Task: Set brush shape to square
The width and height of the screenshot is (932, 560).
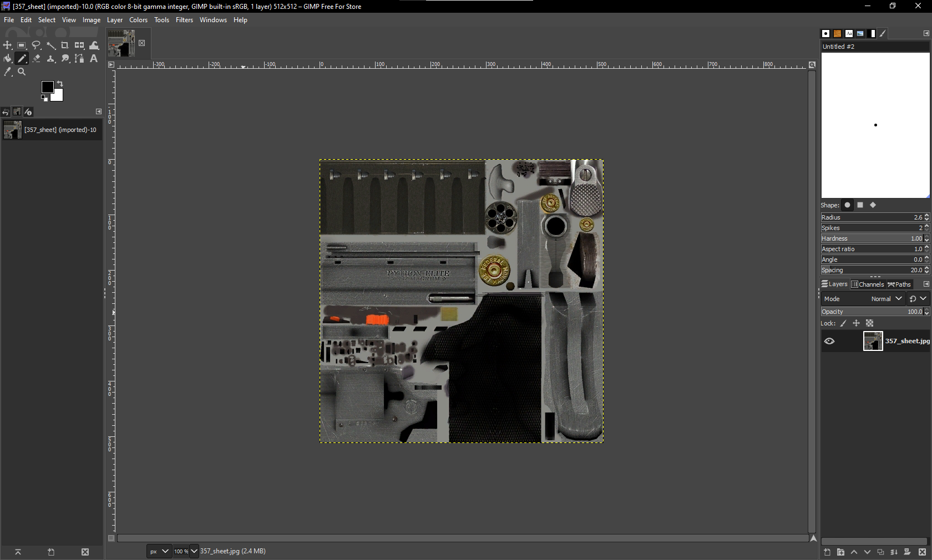Action: 860,205
